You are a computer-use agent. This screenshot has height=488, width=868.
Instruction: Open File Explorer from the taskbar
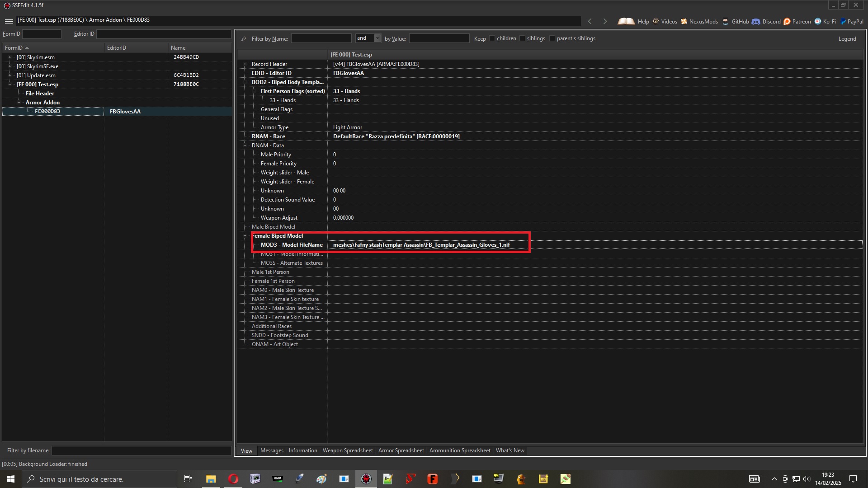[211, 479]
